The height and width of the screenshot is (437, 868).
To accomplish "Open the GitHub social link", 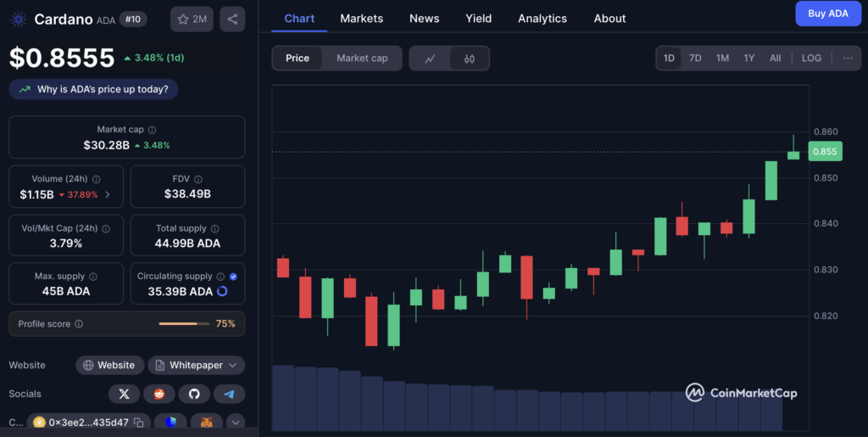I will (194, 394).
